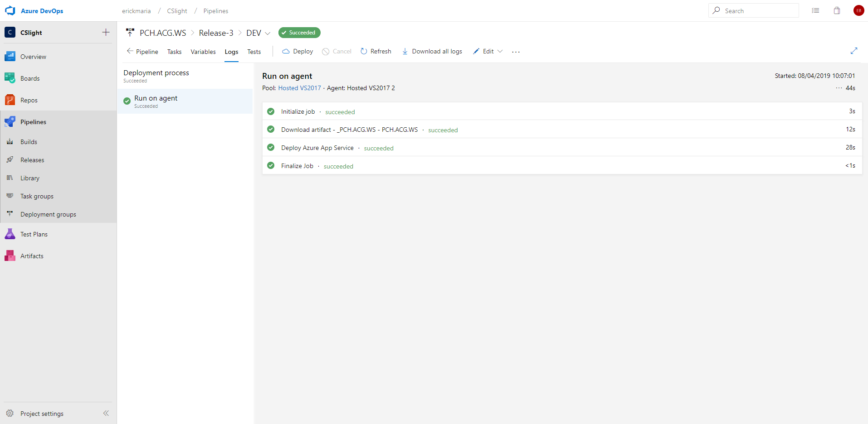Open the ellipsis beside 44s duration

coord(839,88)
